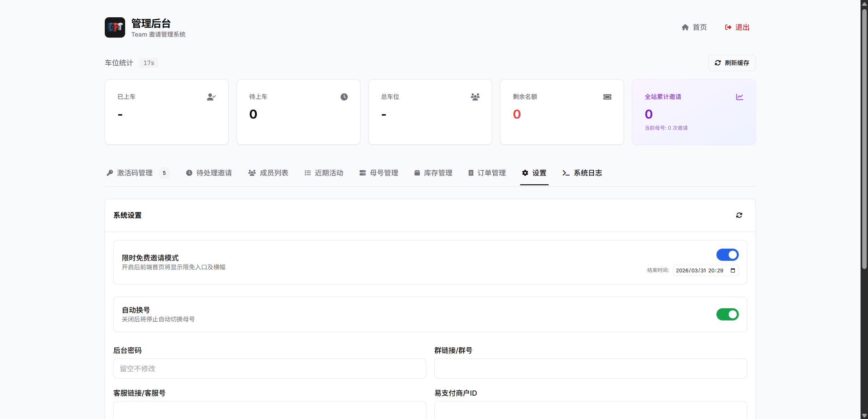The height and width of the screenshot is (419, 868).
Task: Click the 系统日志 terminal icon
Action: pos(565,173)
